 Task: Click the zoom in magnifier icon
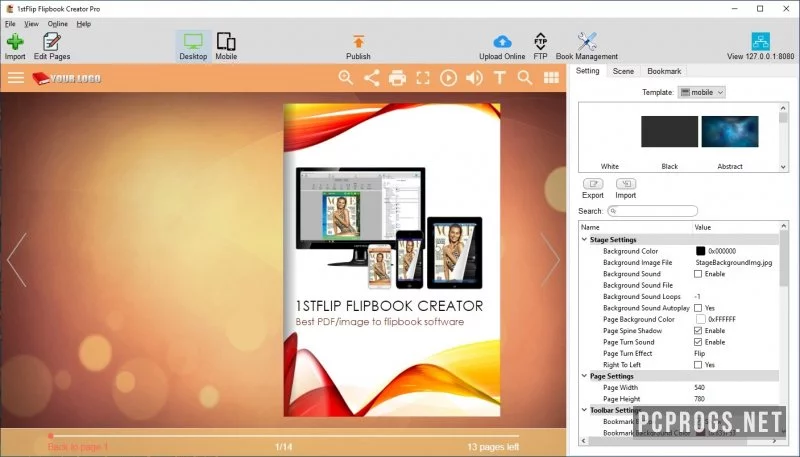click(345, 78)
